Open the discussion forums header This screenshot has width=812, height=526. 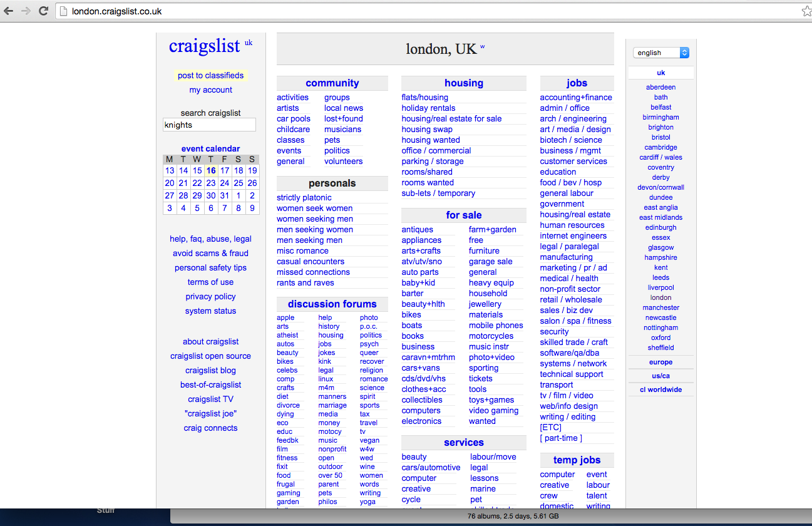click(332, 304)
